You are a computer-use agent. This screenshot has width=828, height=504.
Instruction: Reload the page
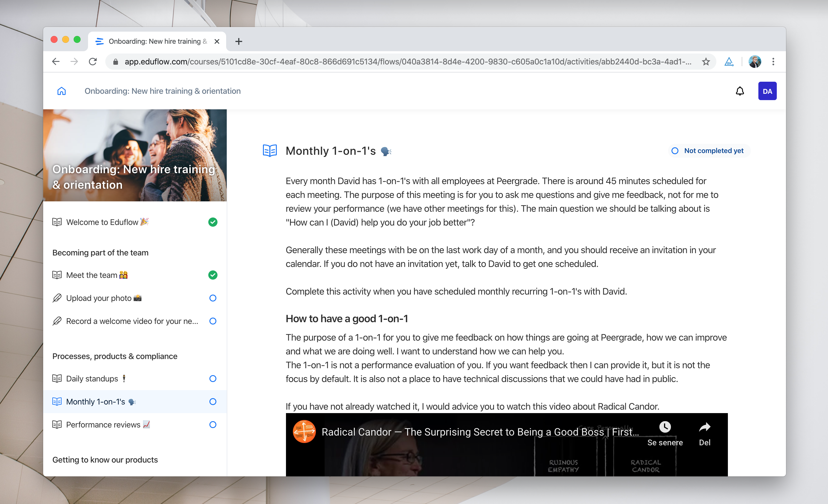pyautogui.click(x=93, y=62)
